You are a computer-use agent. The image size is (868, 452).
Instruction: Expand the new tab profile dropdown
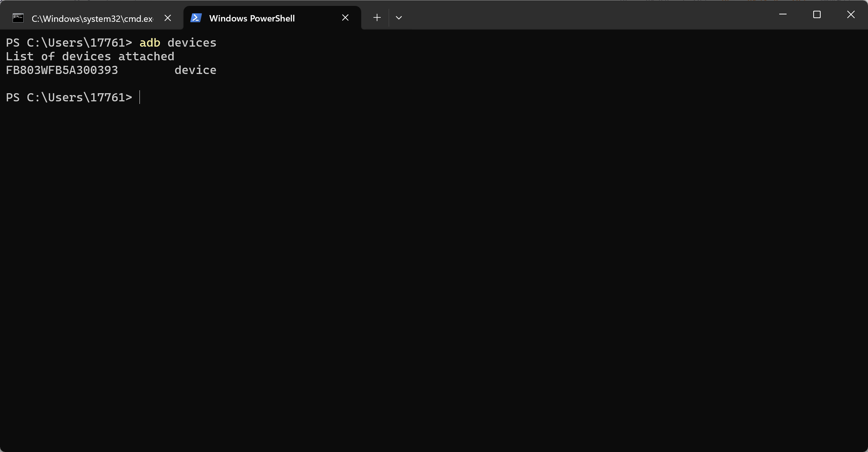(x=398, y=18)
